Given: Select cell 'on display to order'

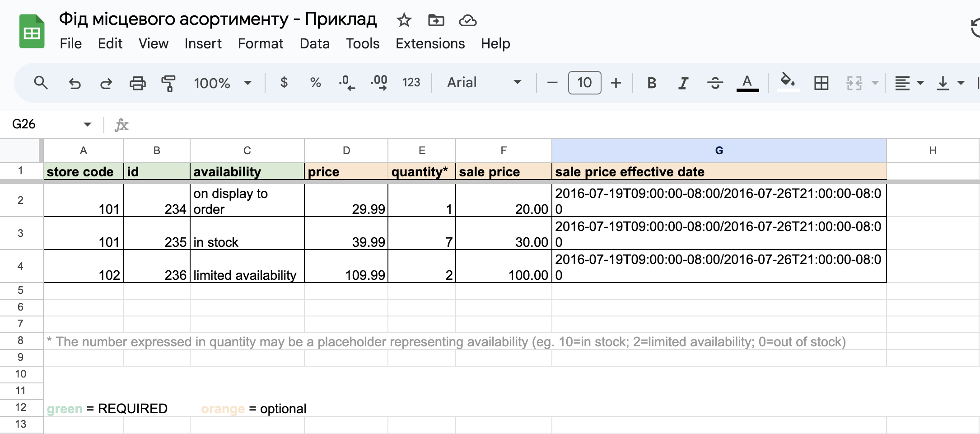Looking at the screenshot, I should point(247,200).
